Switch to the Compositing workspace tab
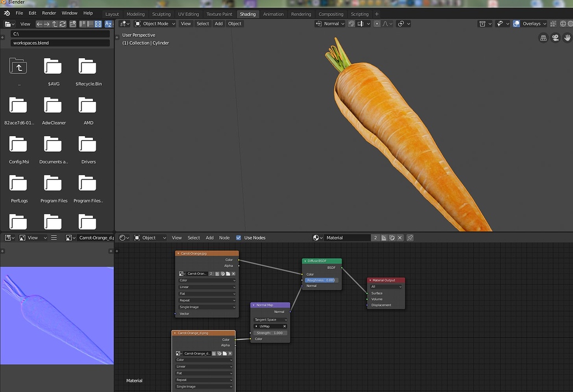 (x=331, y=14)
